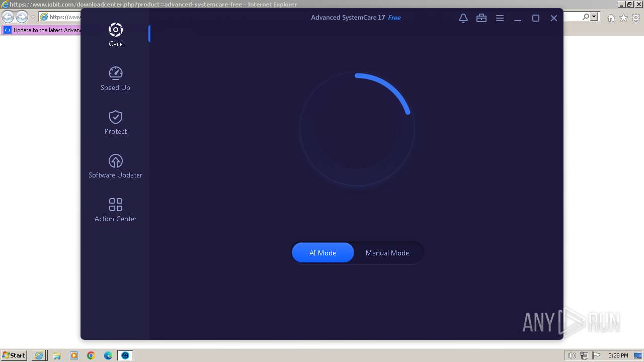The width and height of the screenshot is (644, 362).
Task: Go back in Internet Explorer
Action: point(8,17)
